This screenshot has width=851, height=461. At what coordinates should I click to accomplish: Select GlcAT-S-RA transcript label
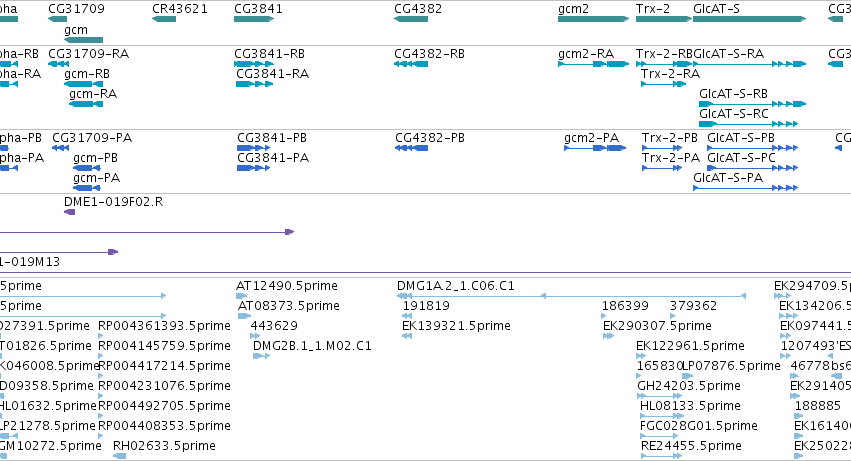pyautogui.click(x=728, y=54)
